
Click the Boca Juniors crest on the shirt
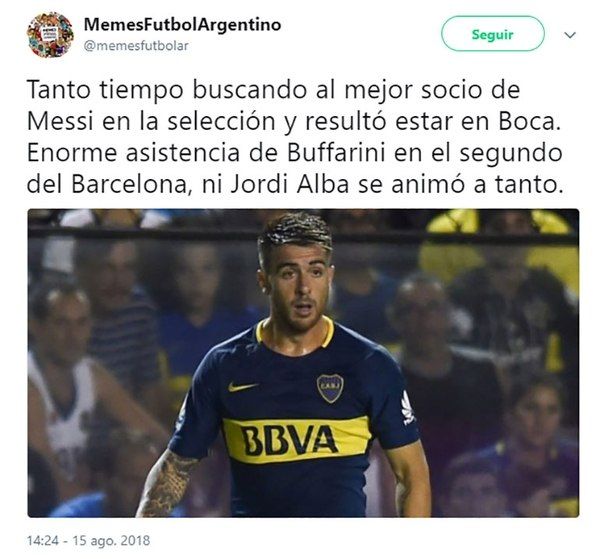coord(330,388)
